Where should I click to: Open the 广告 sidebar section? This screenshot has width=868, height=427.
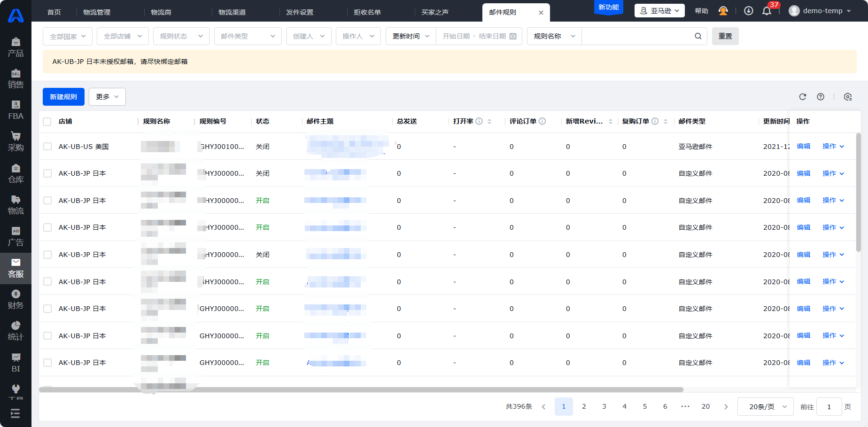pos(15,237)
